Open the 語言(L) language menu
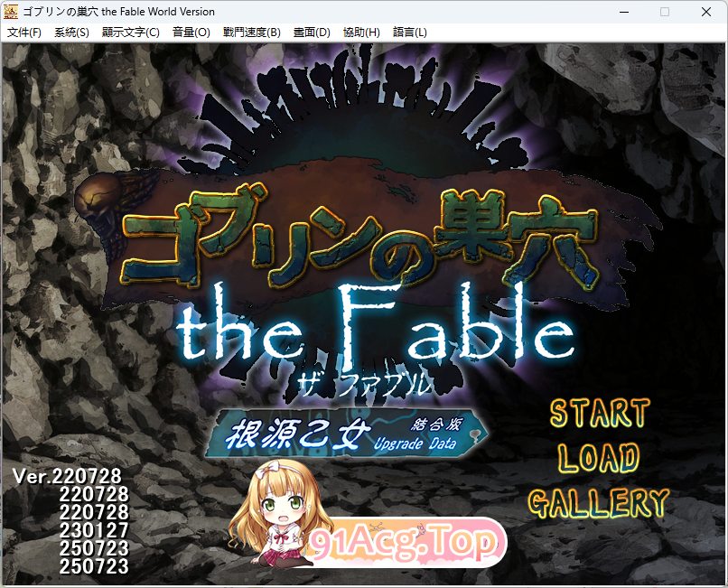728x588 pixels. [x=408, y=32]
